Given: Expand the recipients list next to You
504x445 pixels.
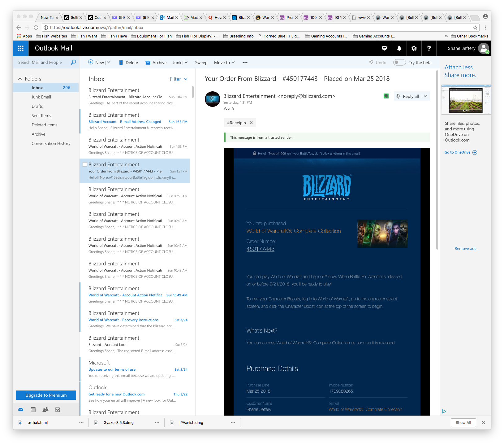Looking at the screenshot, I should coord(233,109).
